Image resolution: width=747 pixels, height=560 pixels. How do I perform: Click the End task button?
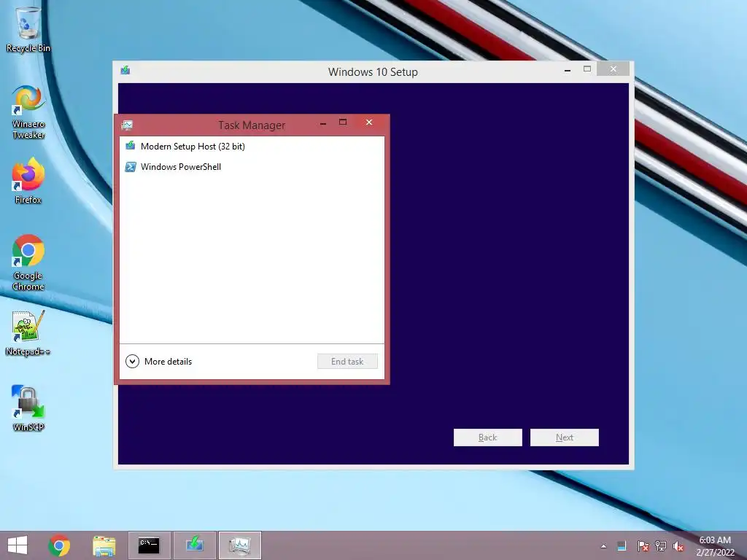click(347, 362)
